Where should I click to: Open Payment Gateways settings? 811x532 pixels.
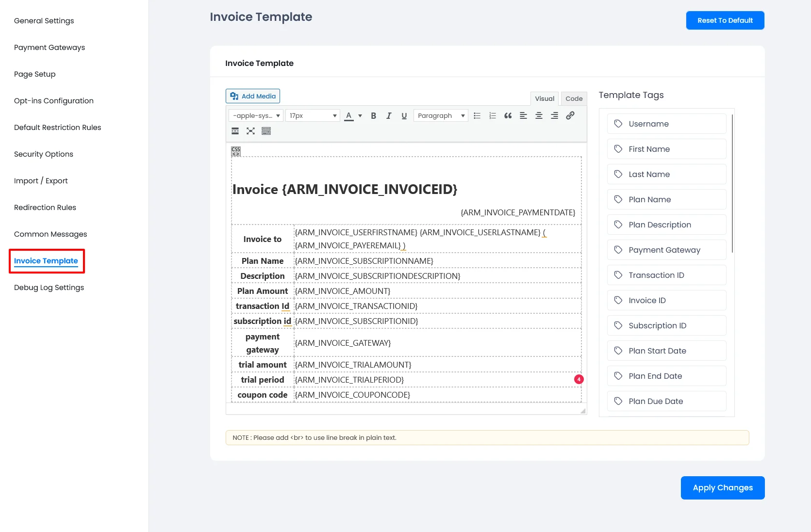(50, 48)
